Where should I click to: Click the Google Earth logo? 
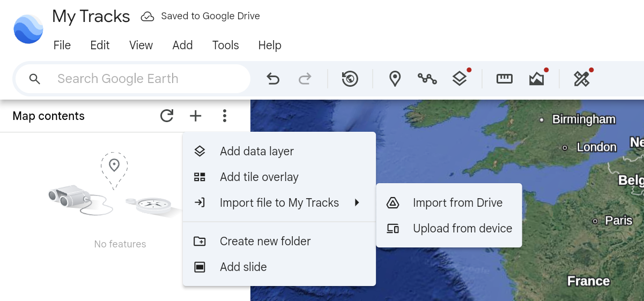tap(28, 29)
